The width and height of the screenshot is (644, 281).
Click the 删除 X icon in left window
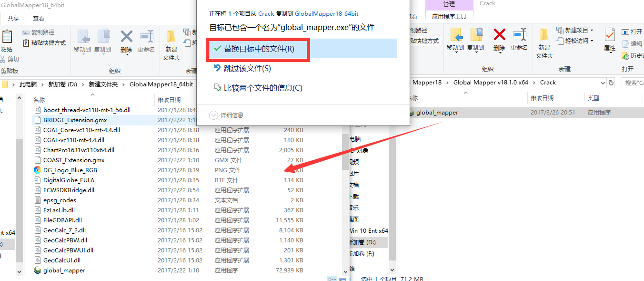point(126,36)
